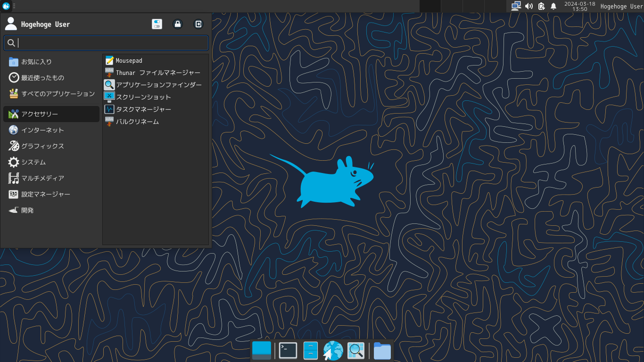Screen dimensions: 644x362
Task: Click the lock screen padlock icon
Action: click(178, 24)
